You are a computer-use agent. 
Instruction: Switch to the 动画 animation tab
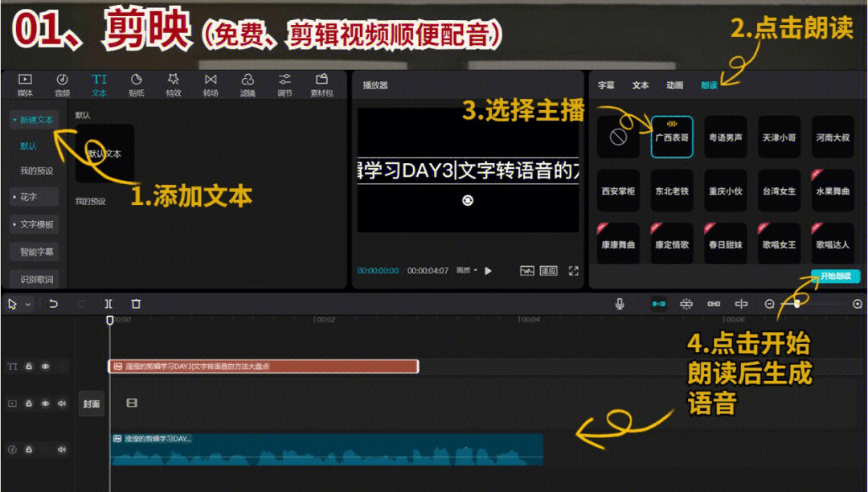click(675, 85)
